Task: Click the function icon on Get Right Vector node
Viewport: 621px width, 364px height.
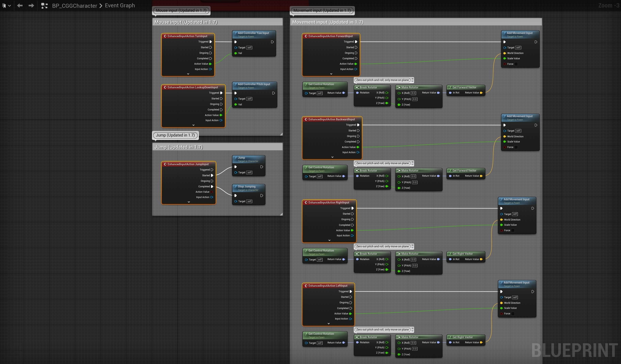Action: (x=450, y=254)
